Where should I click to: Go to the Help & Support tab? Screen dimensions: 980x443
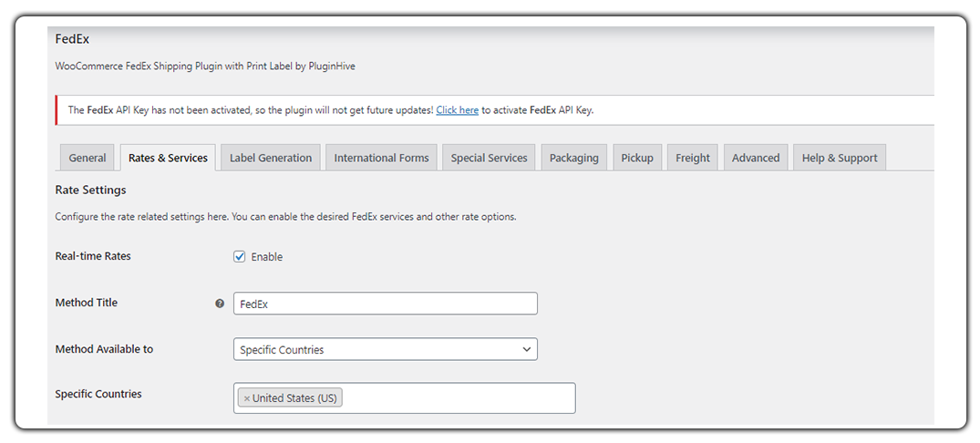[840, 158]
